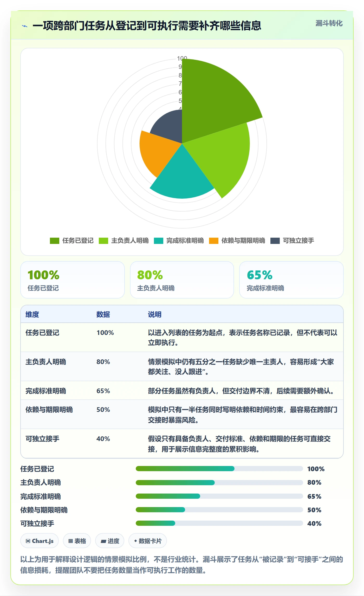The image size is (364, 596).
Task: Open the 65% 完成标准明确 stat card
Action: [291, 280]
